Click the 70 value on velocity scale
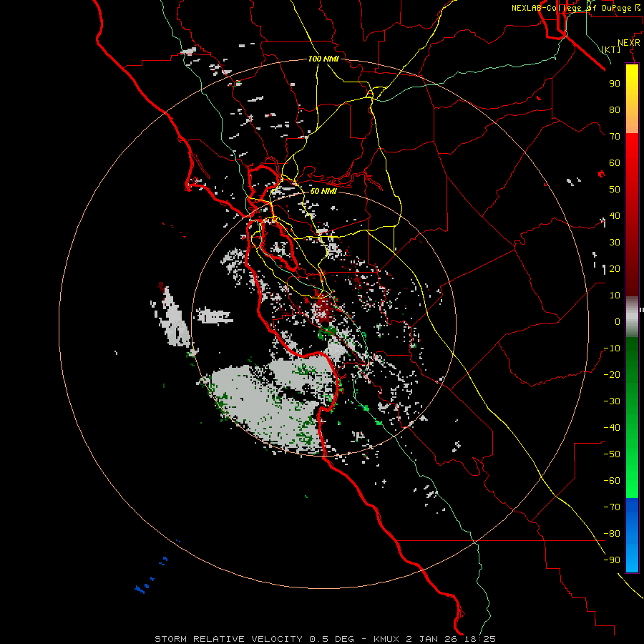The width and height of the screenshot is (644, 644). click(x=615, y=137)
